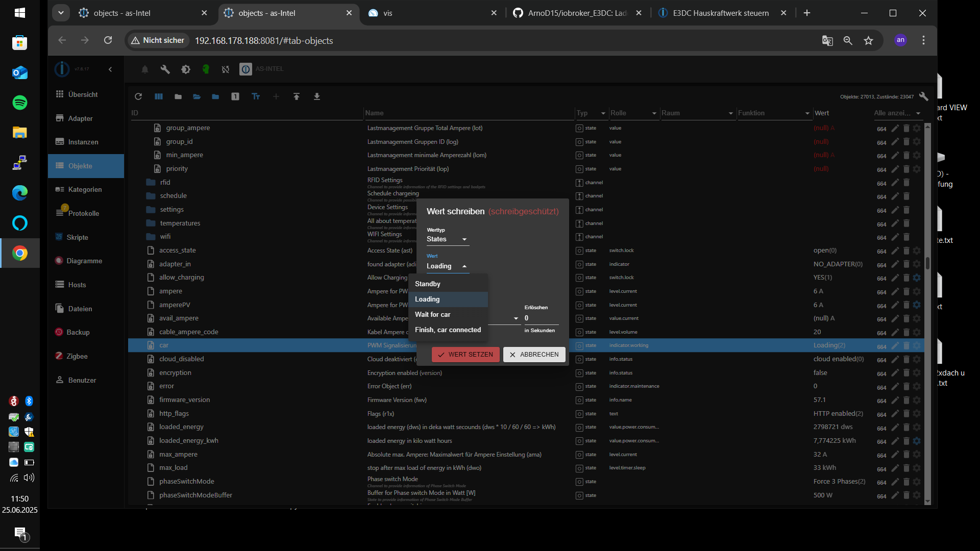
Task: Open Adapter in the sidebar
Action: coord(86,118)
